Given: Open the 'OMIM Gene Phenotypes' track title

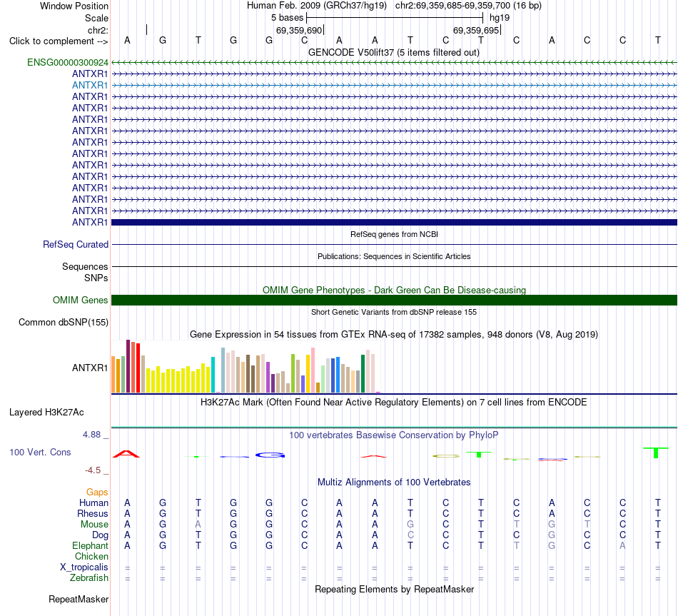Looking at the screenshot, I should [x=394, y=290].
